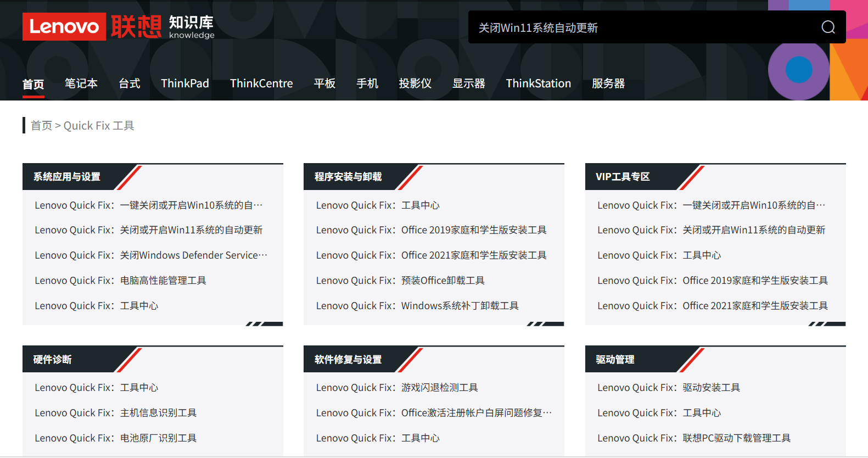868x458 pixels.
Task: Open Office 2019 installer link in VIP工具专区
Action: (x=713, y=281)
